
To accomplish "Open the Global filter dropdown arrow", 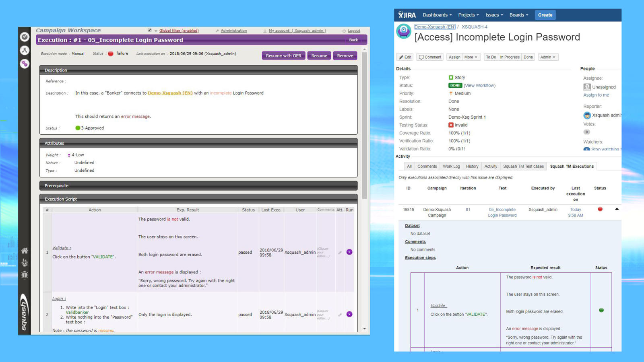I will (156, 31).
